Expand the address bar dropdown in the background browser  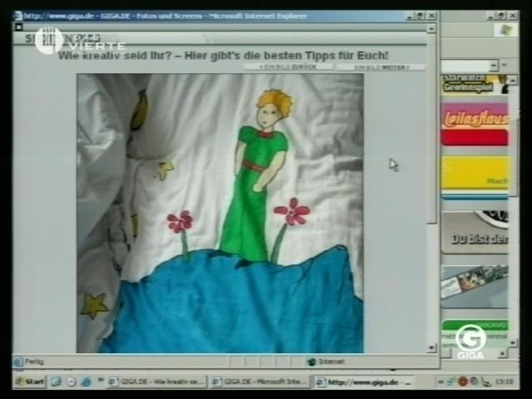494,66
